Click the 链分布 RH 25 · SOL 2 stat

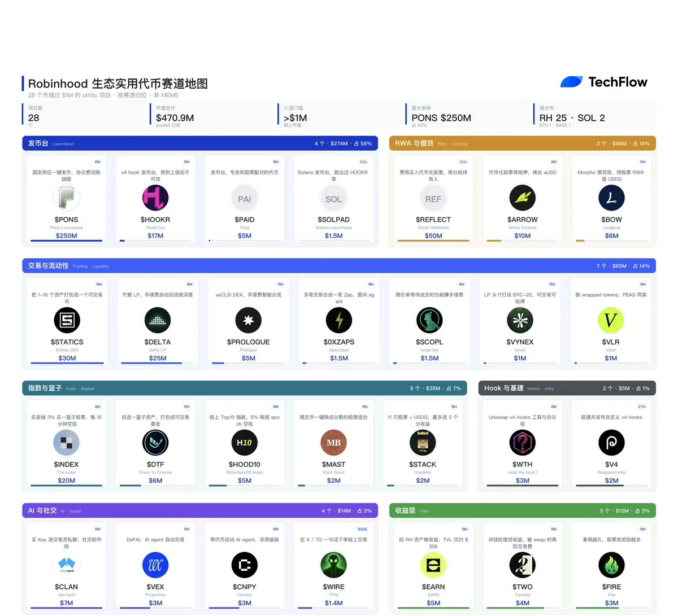pyautogui.click(x=594, y=115)
